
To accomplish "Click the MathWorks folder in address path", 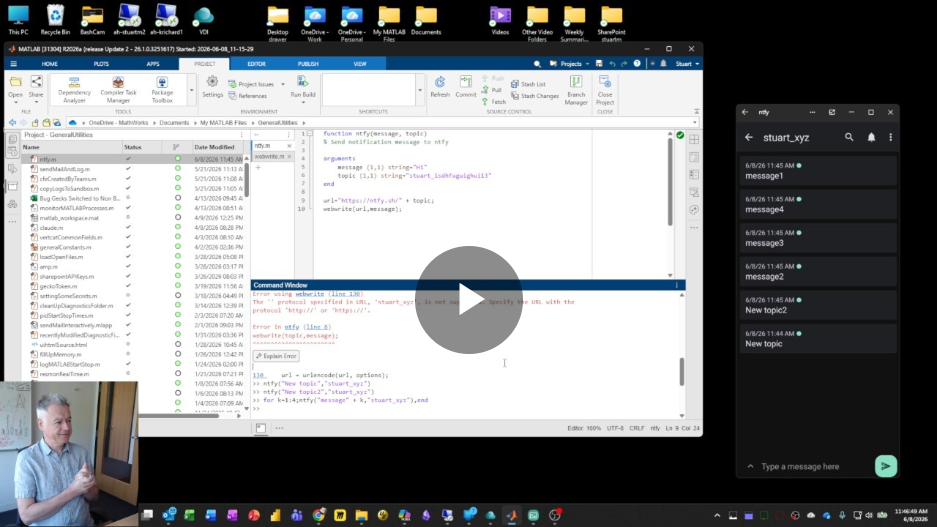I will pyautogui.click(x=118, y=123).
